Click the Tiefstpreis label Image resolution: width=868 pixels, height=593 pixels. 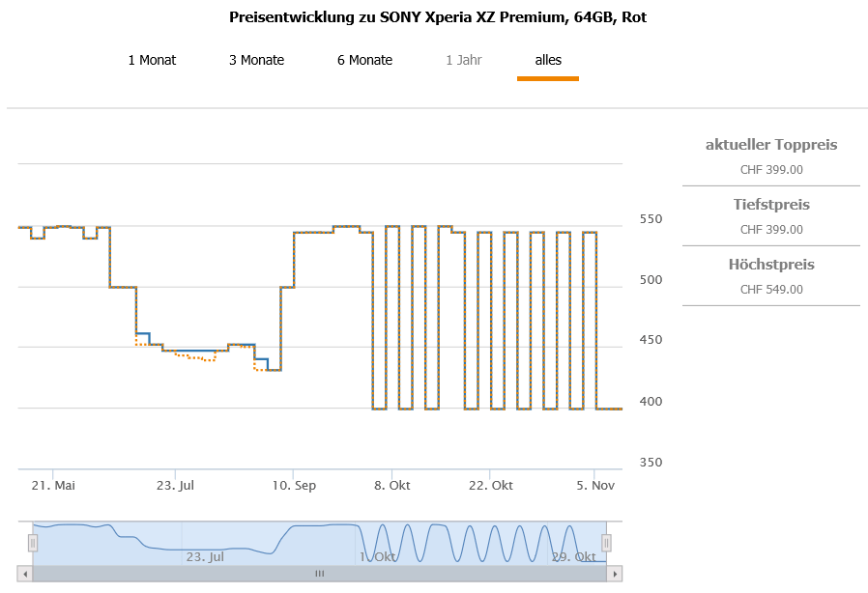[771, 205]
